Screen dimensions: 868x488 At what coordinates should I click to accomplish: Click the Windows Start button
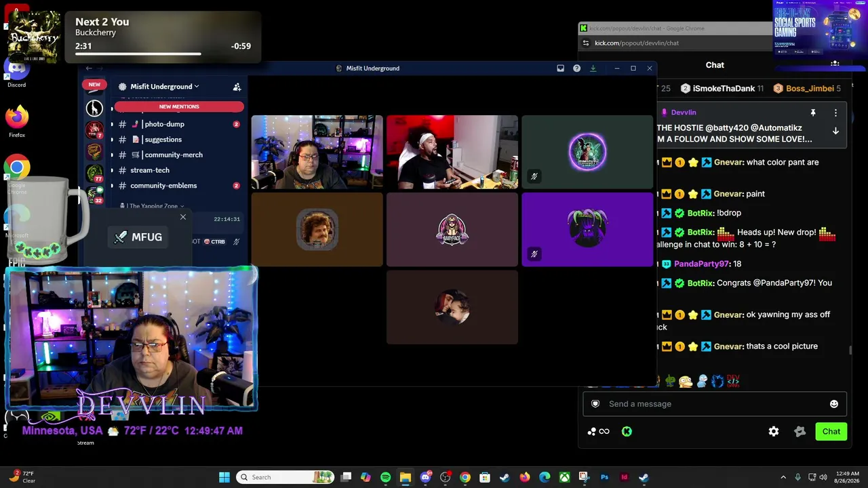[224, 477]
